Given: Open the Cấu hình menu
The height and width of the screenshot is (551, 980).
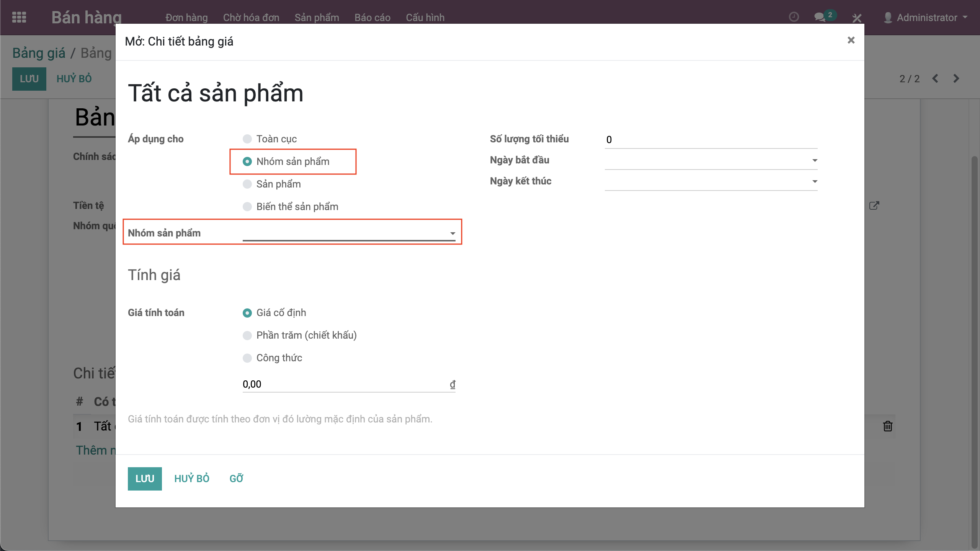Looking at the screenshot, I should pos(425,18).
